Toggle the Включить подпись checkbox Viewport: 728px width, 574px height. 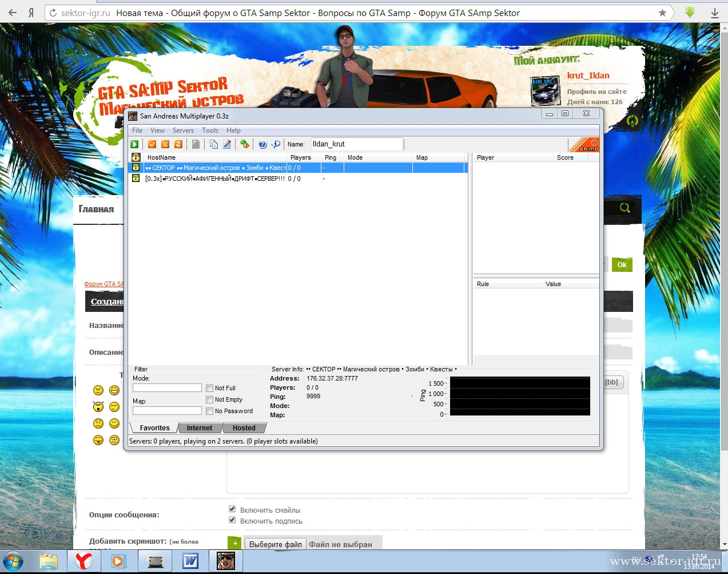[232, 520]
